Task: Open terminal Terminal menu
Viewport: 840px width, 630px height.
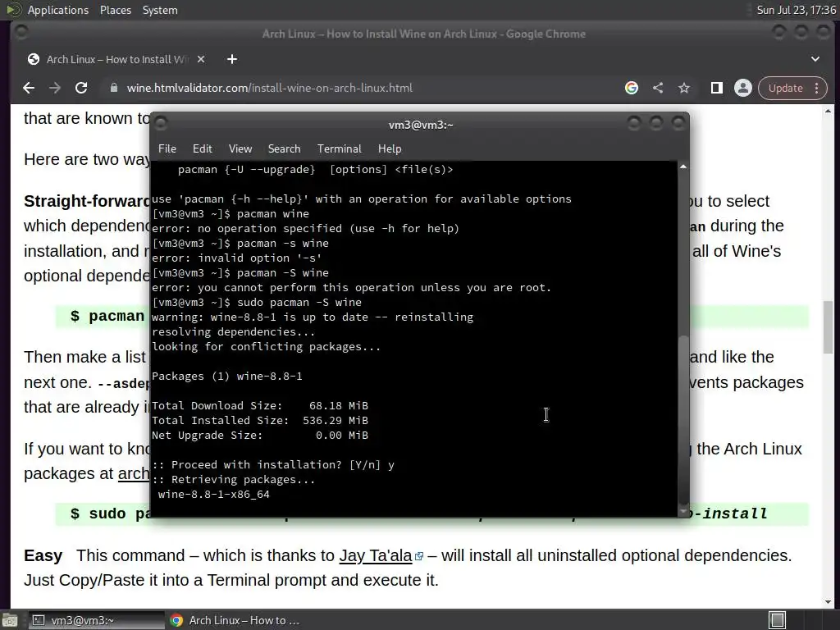Action: click(x=339, y=149)
